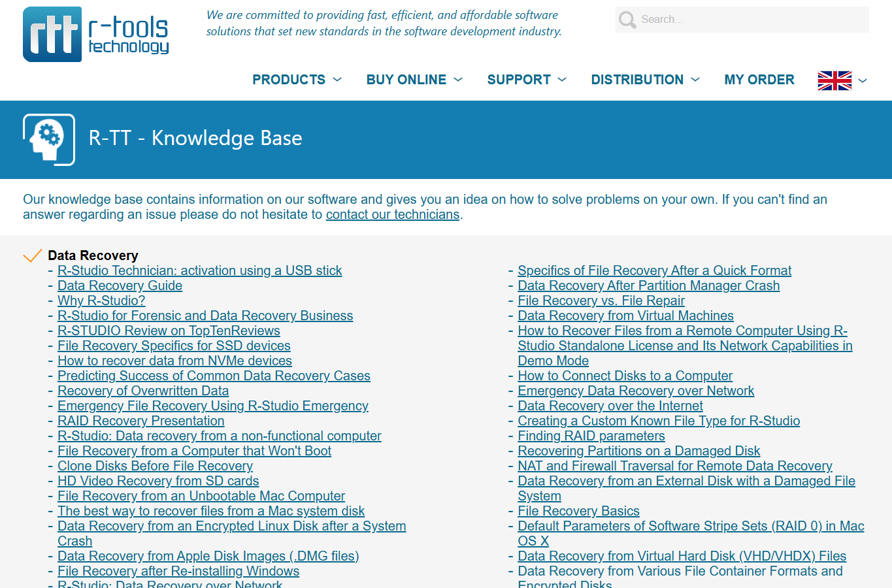Open the DISTRIBUTION menu

tap(637, 80)
